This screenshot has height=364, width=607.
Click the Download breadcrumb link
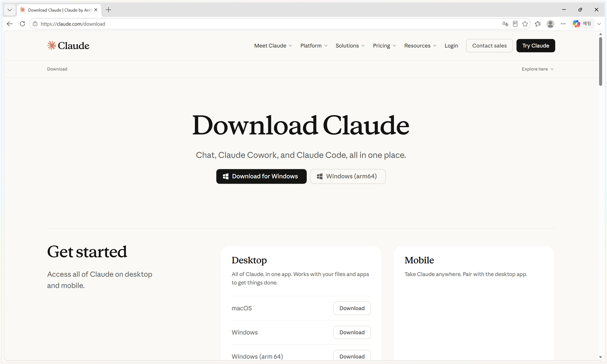pos(57,69)
